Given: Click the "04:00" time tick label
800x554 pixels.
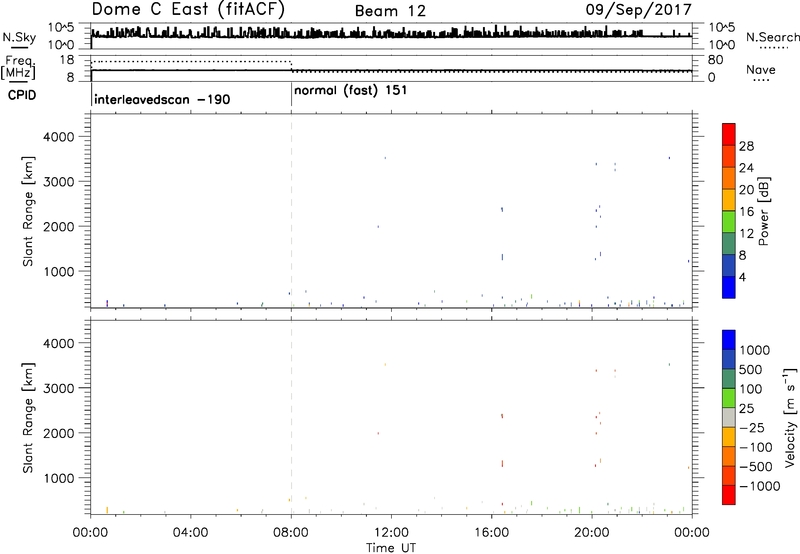Looking at the screenshot, I should tap(190, 533).
